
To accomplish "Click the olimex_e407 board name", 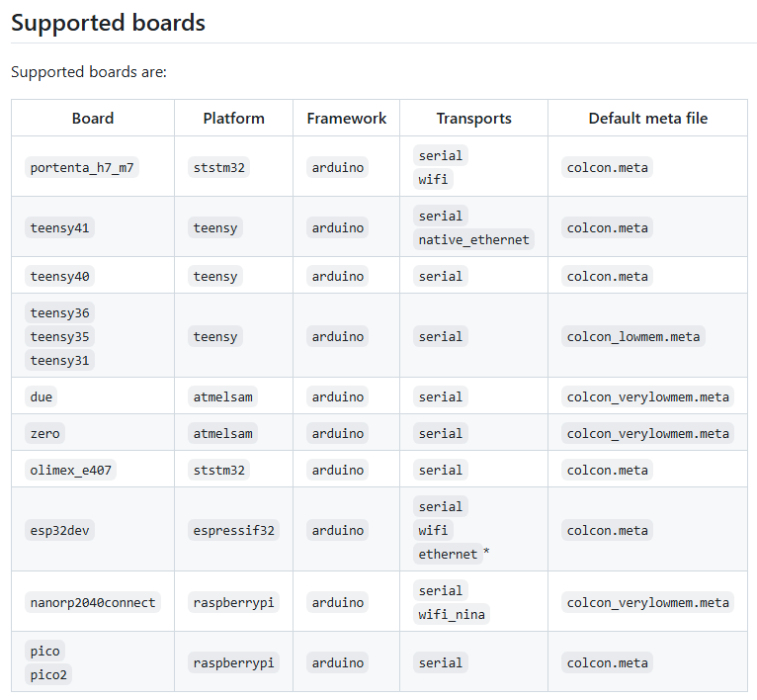I will tap(71, 470).
